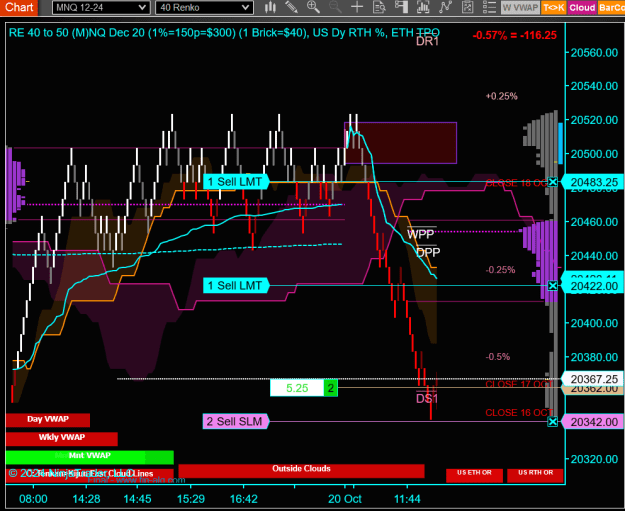
Task: Click the 20 Oct time axis label
Action: pos(345,499)
